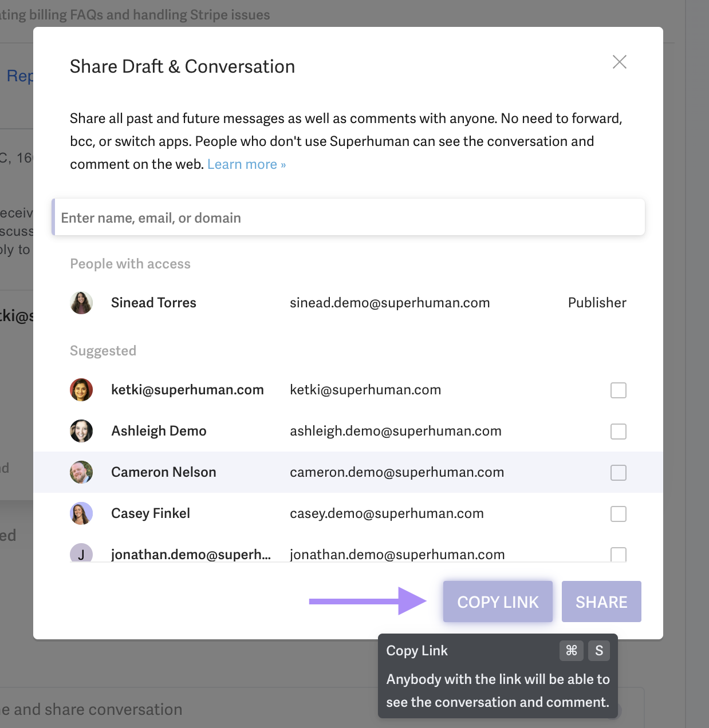Click ketki's profile avatar
Screen dimensions: 709x728
81,390
